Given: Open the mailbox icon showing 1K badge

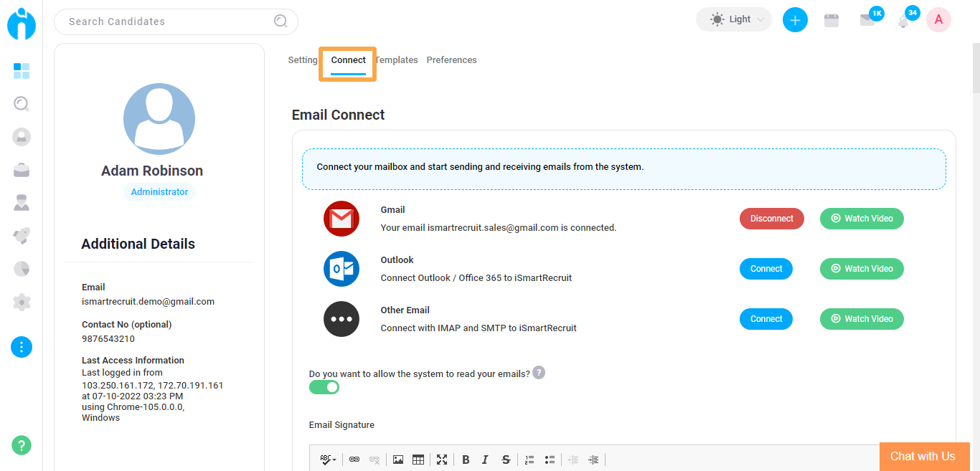Looking at the screenshot, I should point(867,19).
